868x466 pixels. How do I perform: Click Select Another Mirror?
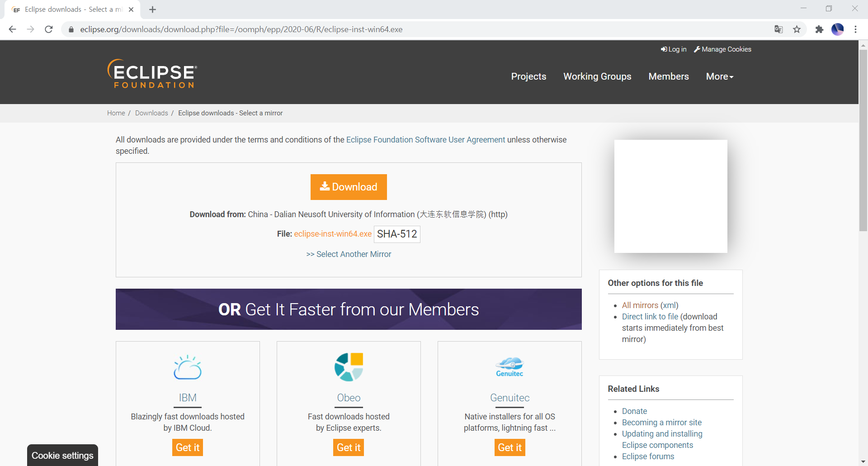pyautogui.click(x=349, y=254)
